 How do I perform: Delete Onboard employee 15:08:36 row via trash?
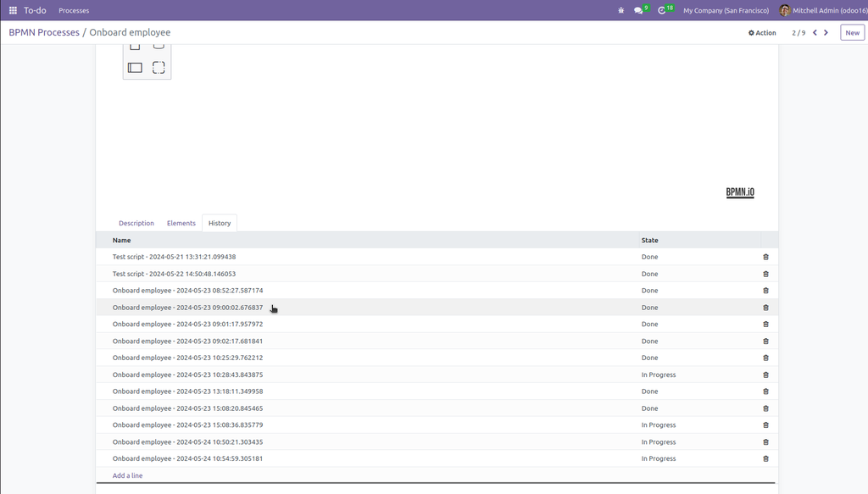[x=766, y=425]
